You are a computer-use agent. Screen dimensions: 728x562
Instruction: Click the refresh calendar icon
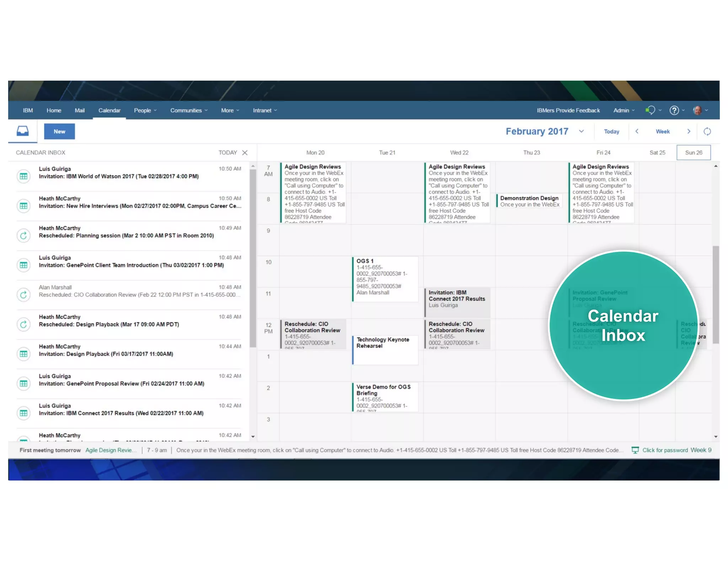pos(707,131)
